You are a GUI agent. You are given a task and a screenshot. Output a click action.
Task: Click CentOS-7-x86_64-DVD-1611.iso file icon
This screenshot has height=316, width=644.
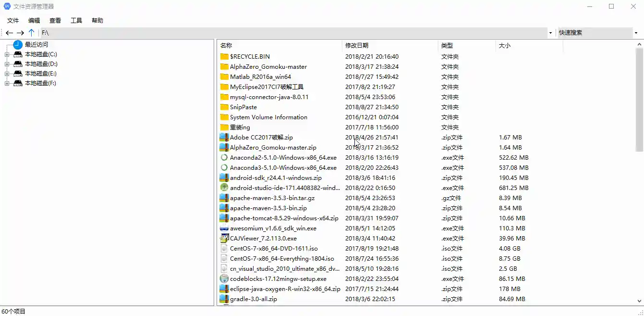pos(224,249)
